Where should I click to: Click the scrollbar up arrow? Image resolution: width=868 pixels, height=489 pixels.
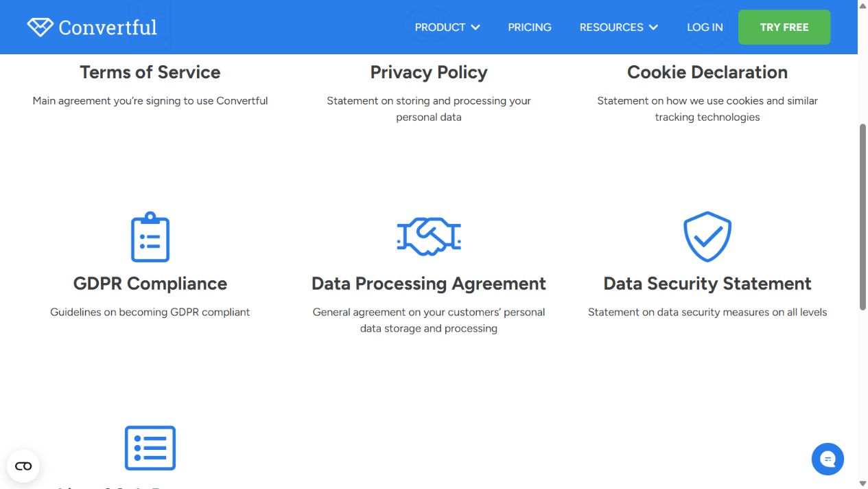863,5
